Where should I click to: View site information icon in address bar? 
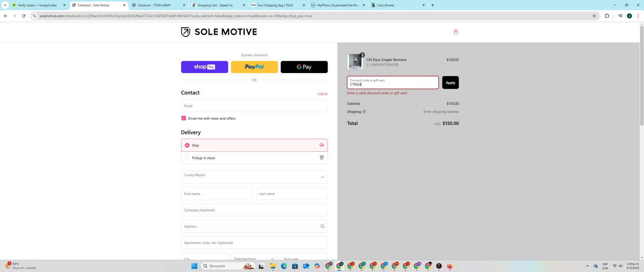pyautogui.click(x=34, y=16)
